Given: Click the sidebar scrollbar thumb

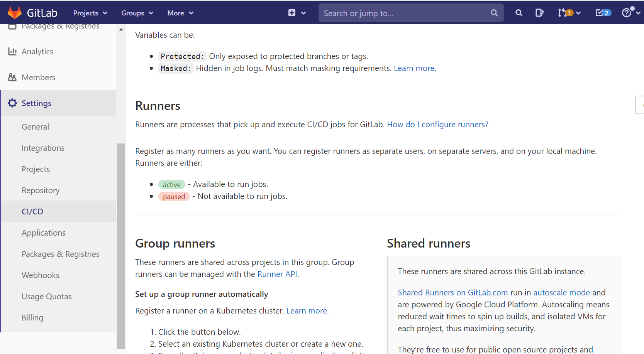Looking at the screenshot, I should [x=121, y=246].
